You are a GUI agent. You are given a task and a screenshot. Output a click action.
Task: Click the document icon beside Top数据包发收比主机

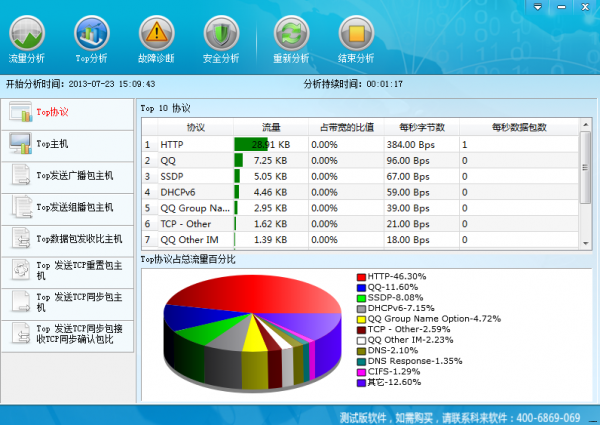pos(21,238)
